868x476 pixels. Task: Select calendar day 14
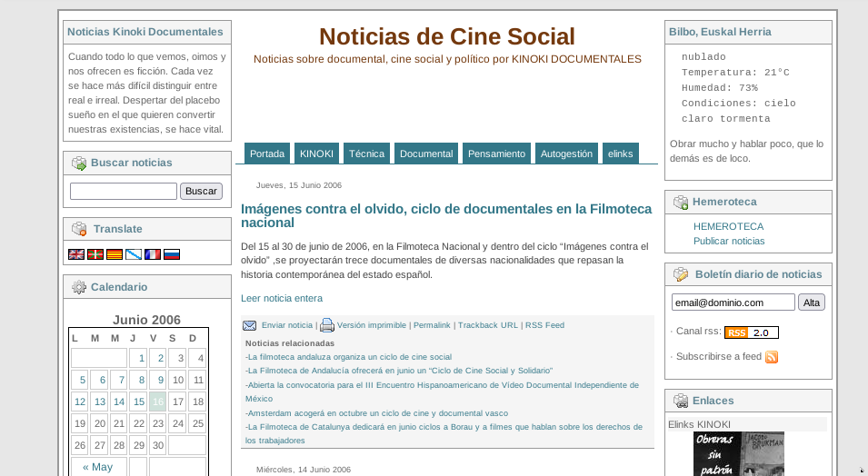pyautogui.click(x=119, y=402)
